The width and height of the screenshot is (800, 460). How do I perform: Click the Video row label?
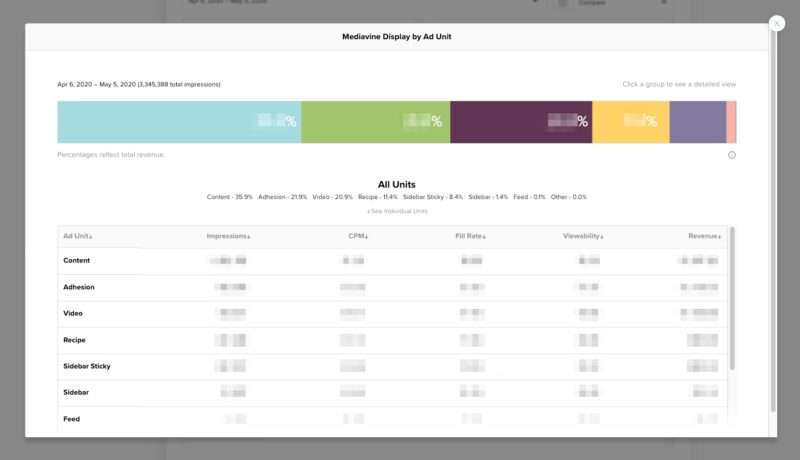[72, 313]
